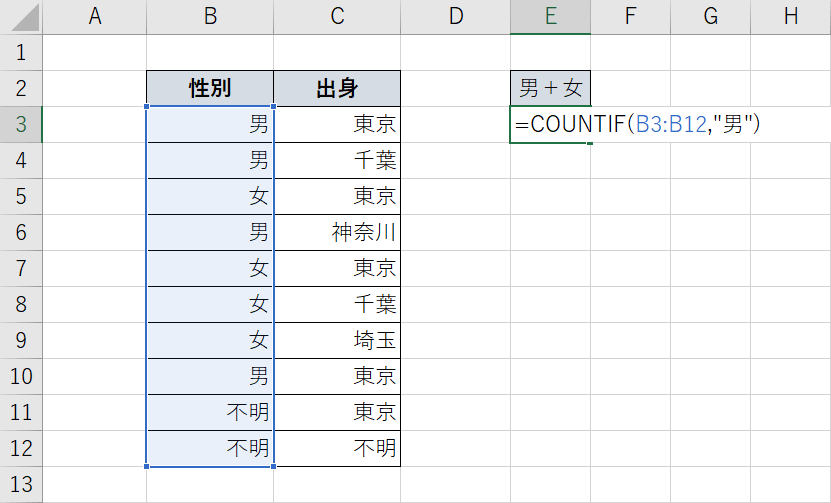Screen dimensions: 831x503
Task: Click cell B7 containing 女
Action: pyautogui.click(x=210, y=269)
